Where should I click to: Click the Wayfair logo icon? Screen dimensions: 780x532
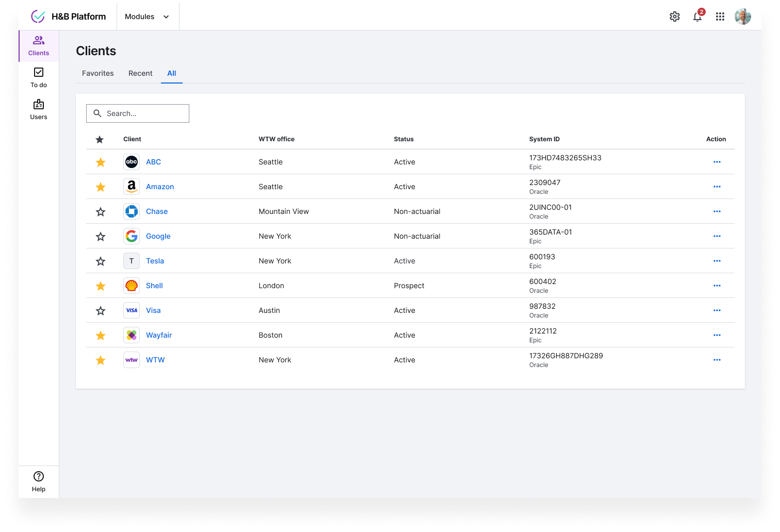132,335
